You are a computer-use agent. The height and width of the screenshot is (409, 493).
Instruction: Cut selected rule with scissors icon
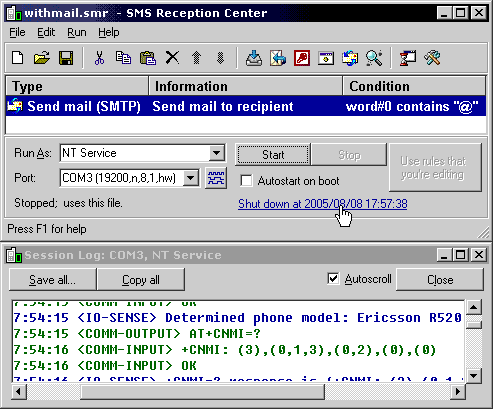pyautogui.click(x=99, y=58)
